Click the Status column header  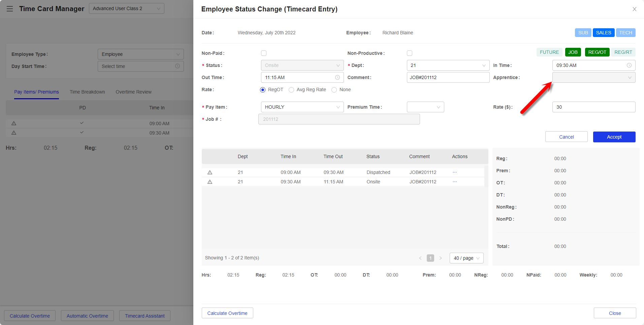pyautogui.click(x=373, y=156)
